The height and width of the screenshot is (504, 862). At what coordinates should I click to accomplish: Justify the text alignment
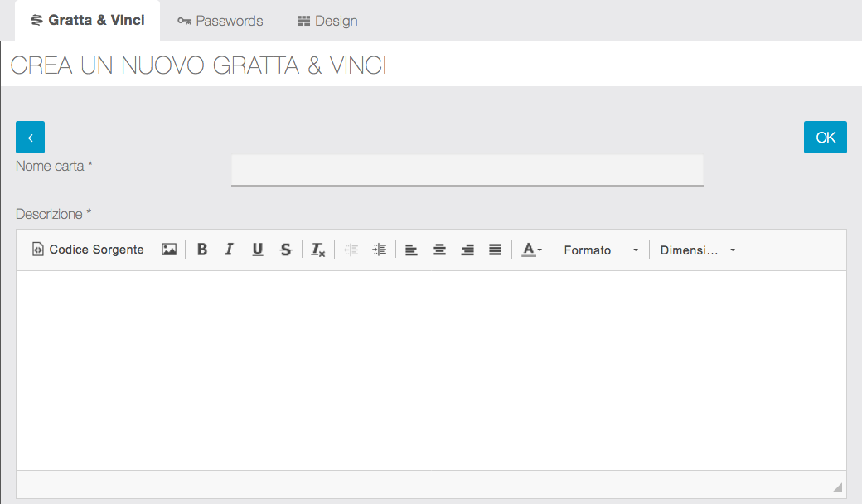coord(496,250)
